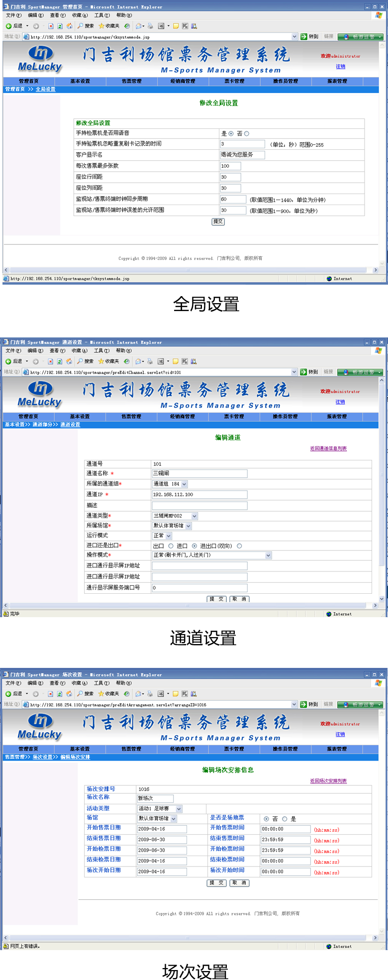
Task: Expand the 操作模式 dropdown
Action: tap(269, 555)
